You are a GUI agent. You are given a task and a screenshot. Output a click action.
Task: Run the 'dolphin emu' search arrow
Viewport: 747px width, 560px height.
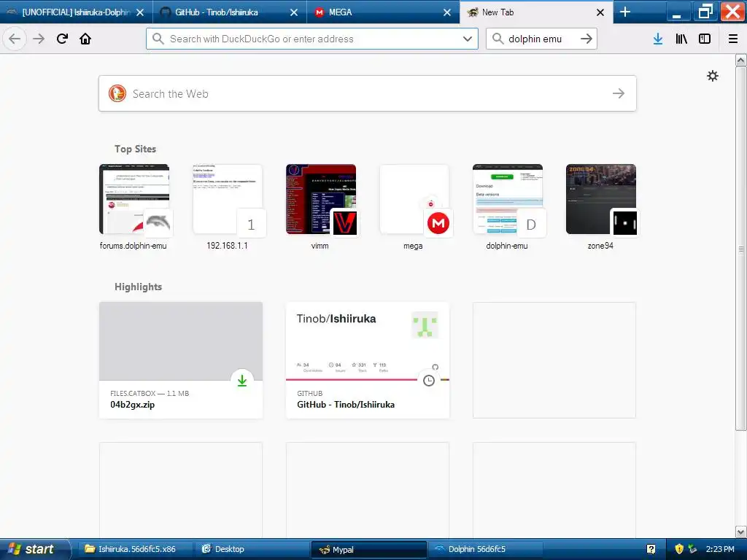point(587,39)
